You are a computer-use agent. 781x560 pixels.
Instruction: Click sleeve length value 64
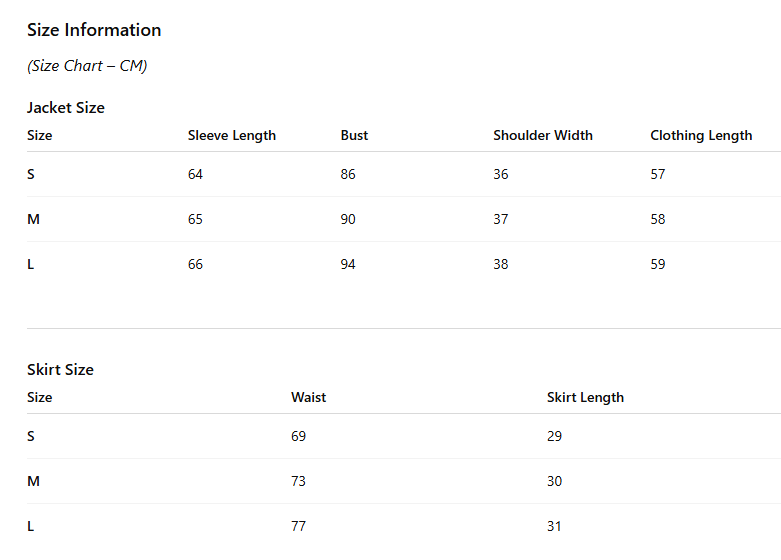pos(195,174)
